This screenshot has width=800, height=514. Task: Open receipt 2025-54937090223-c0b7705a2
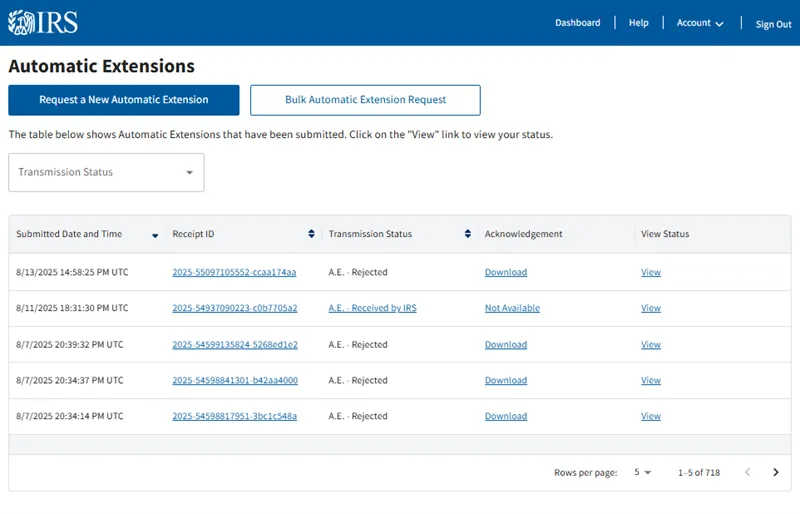point(235,308)
